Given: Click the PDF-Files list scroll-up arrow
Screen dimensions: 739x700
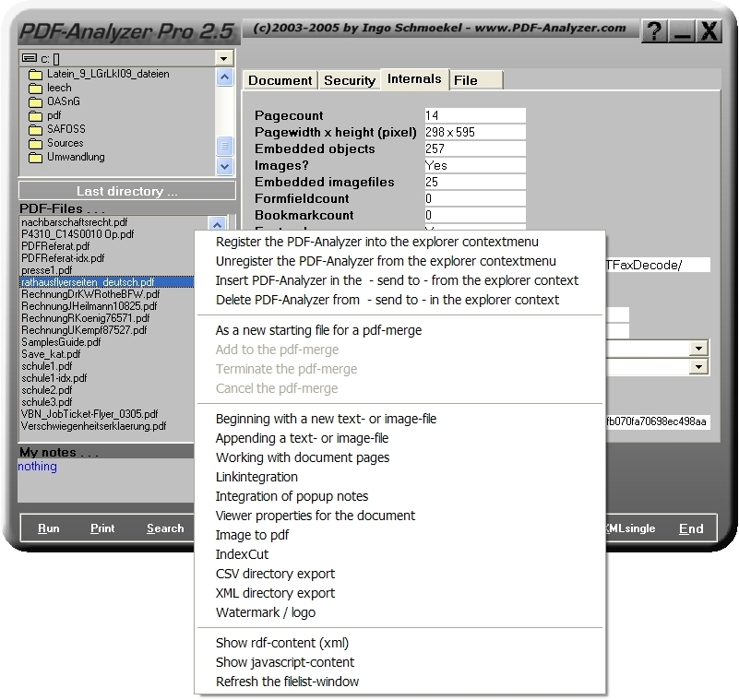Looking at the screenshot, I should point(217,224).
